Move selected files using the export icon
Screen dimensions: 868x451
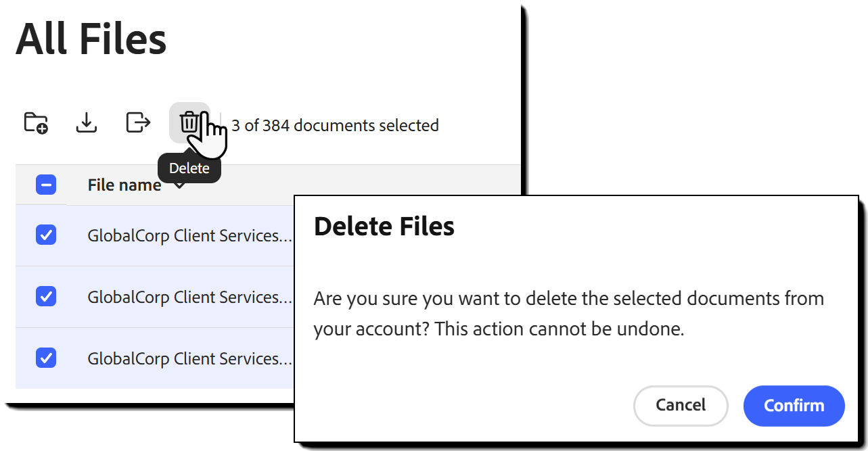click(137, 122)
